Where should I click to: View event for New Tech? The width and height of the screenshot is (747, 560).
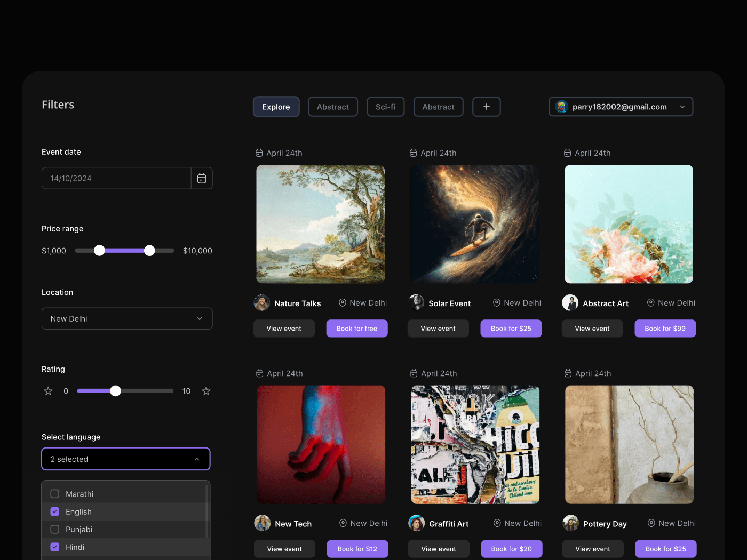click(284, 549)
